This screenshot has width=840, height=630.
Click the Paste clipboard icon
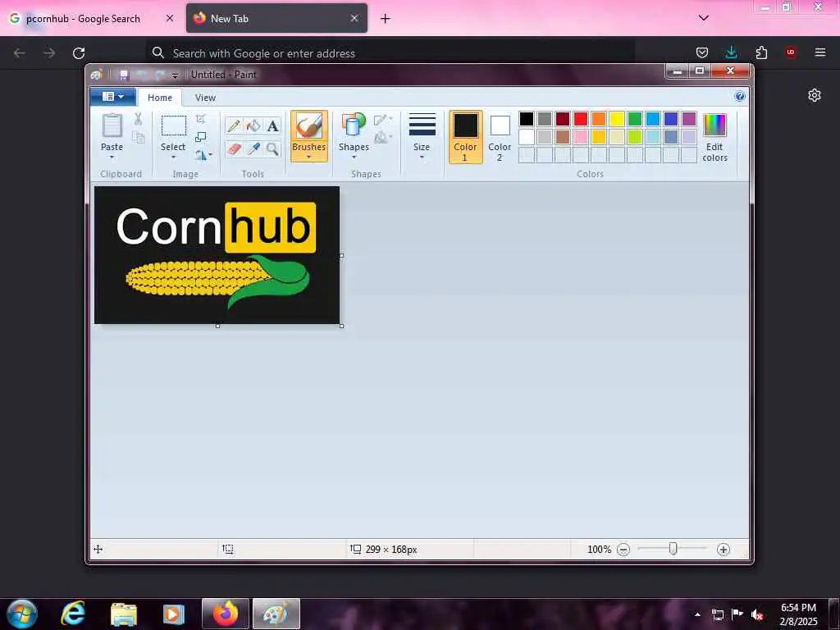click(x=112, y=126)
